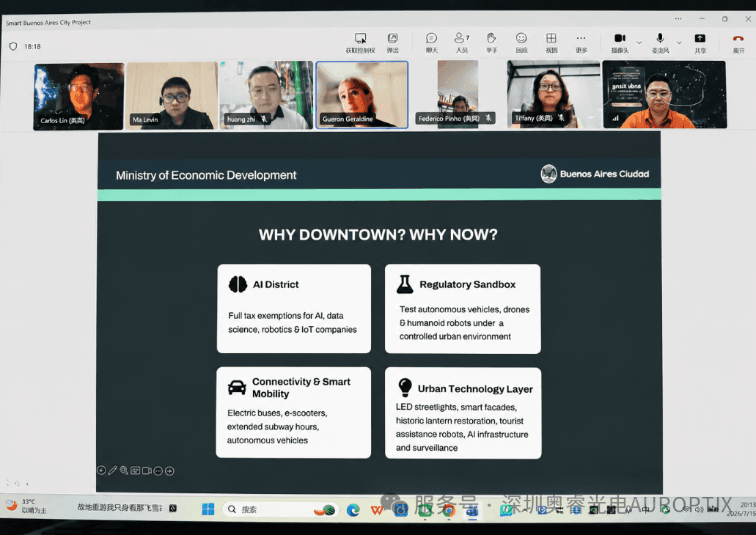Open Microsoft Edge from the taskbar
Screen dimensions: 756x535
[353, 510]
